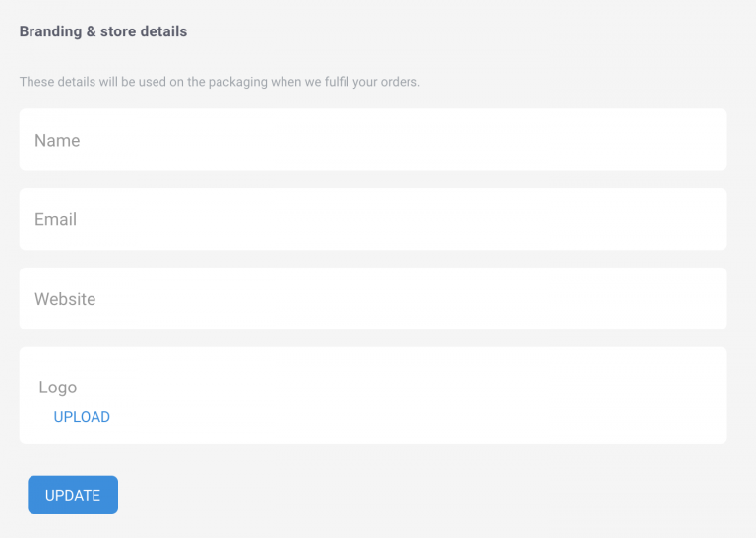Click the Website placeholder text
The height and width of the screenshot is (538, 756).
[65, 299]
